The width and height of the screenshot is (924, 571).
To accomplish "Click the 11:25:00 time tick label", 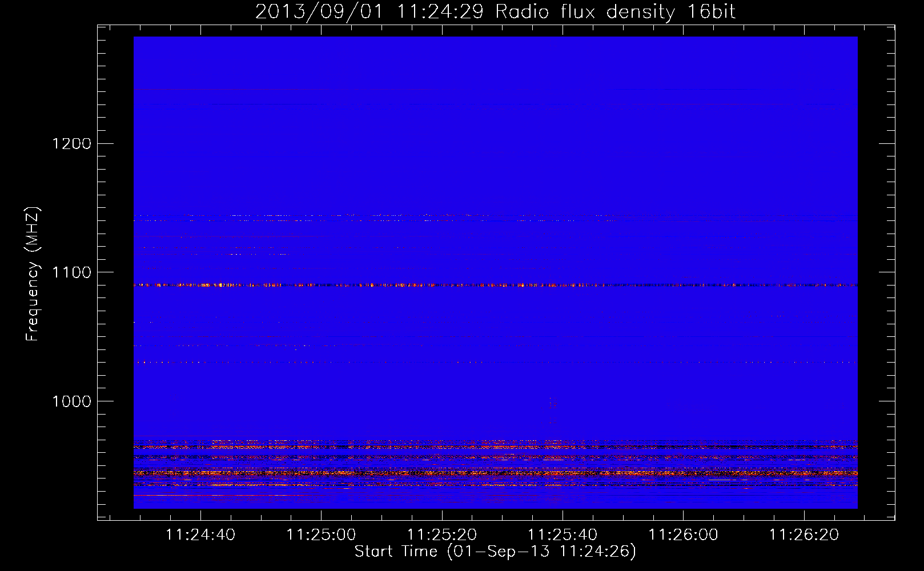I will coord(321,535).
